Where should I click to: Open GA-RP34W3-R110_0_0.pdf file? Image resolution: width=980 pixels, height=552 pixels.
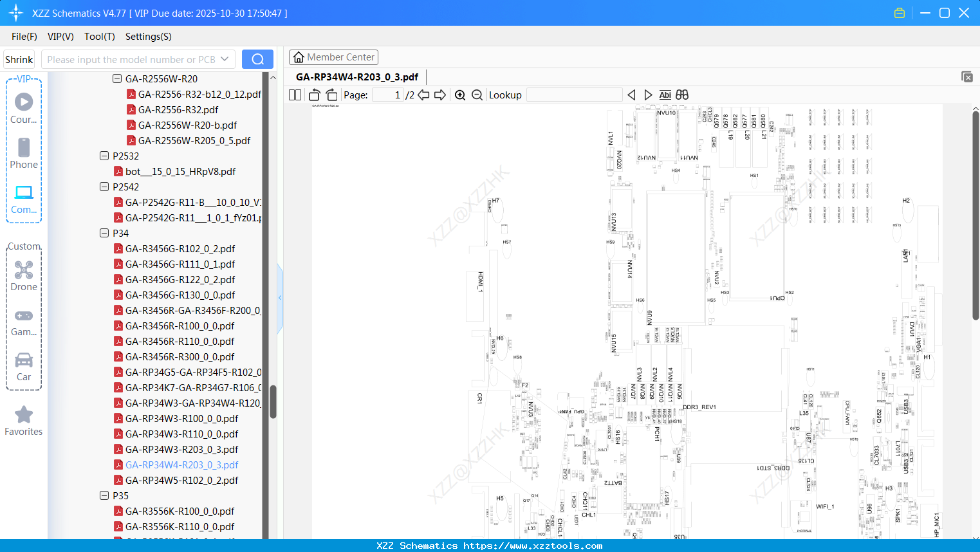(181, 434)
